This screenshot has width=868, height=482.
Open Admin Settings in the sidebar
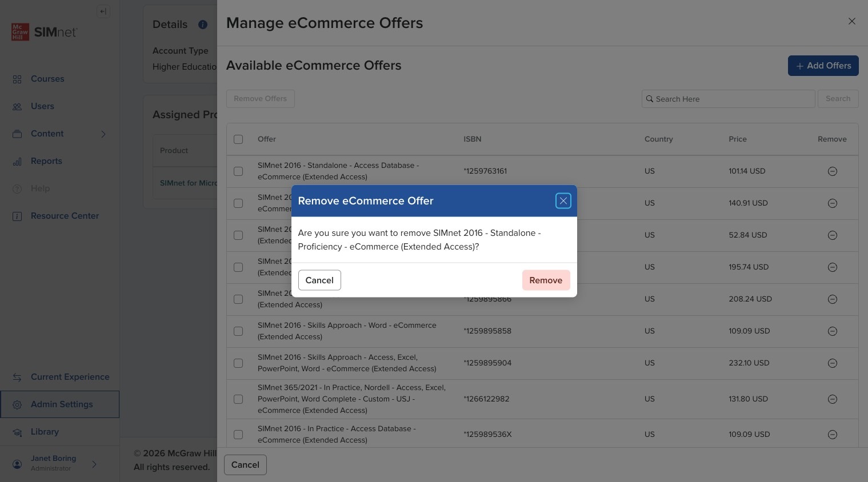click(59, 404)
